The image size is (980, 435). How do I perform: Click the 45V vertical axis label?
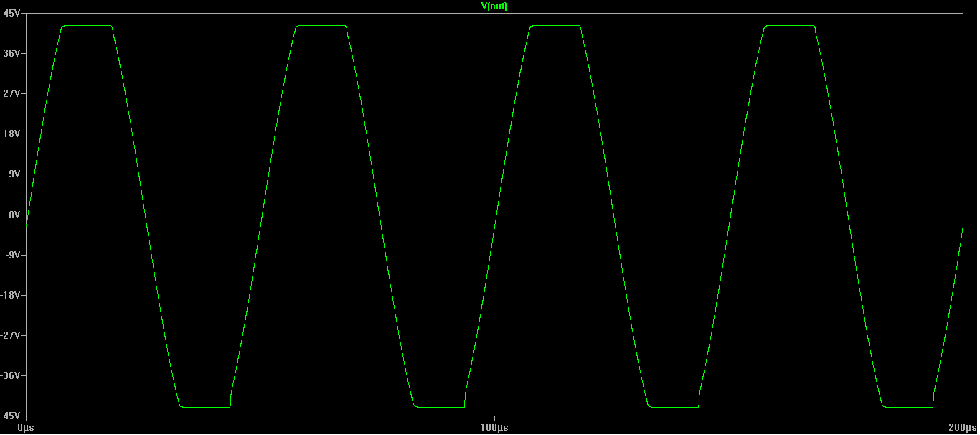tap(14, 13)
